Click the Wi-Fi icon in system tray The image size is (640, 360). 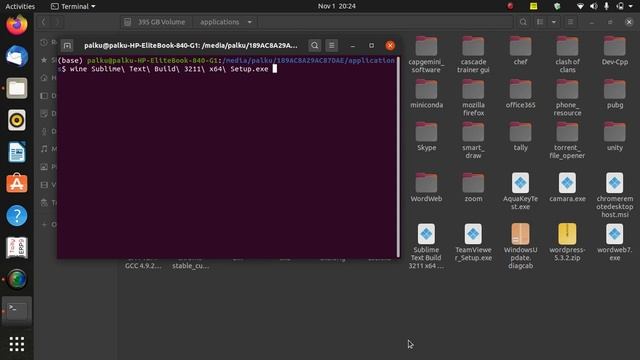click(x=580, y=6)
